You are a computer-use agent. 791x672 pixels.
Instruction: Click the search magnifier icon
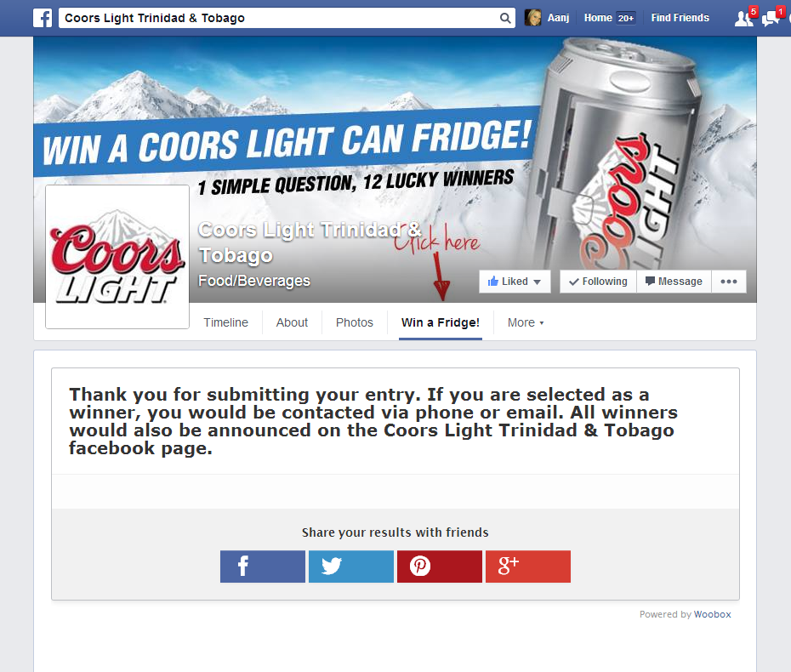pyautogui.click(x=505, y=18)
